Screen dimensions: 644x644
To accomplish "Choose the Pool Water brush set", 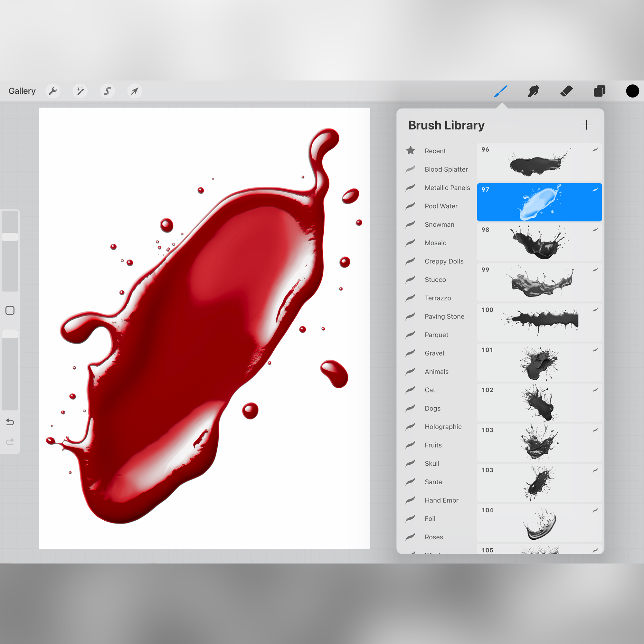I will 441,206.
